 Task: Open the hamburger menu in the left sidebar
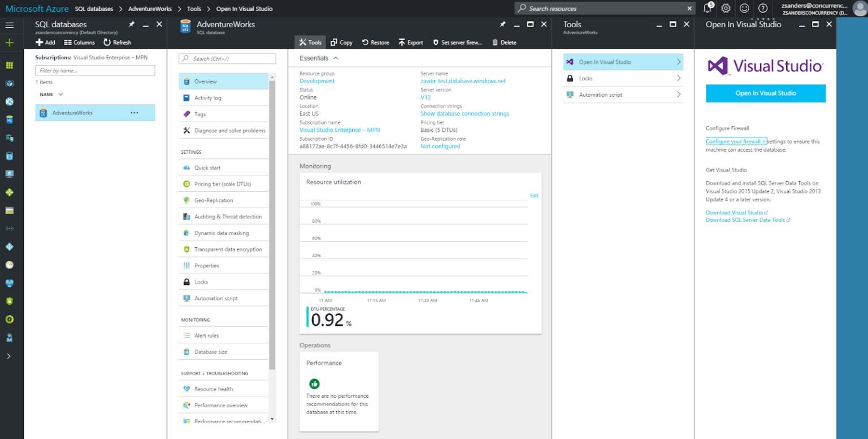click(9, 25)
